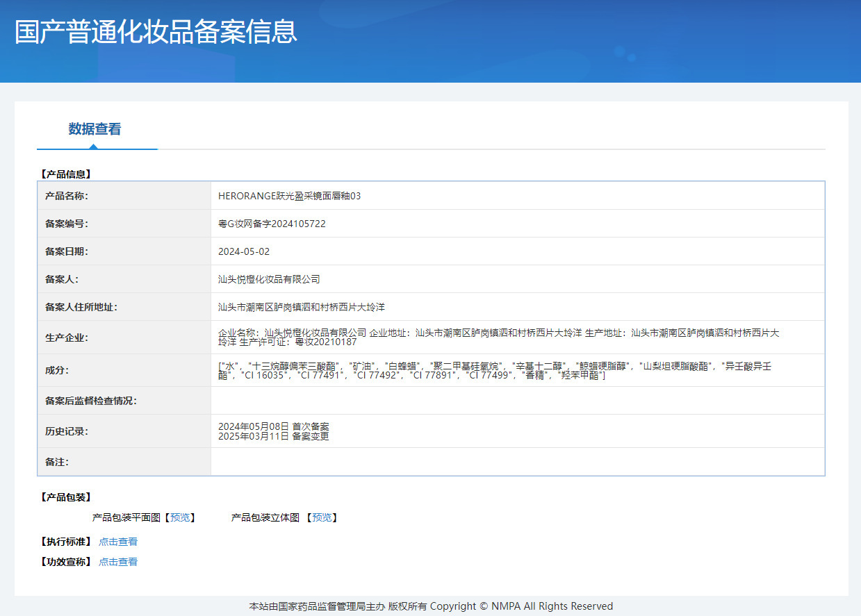Open 点击查看 link beside 执行标准
The width and height of the screenshot is (861, 616).
pyautogui.click(x=118, y=542)
